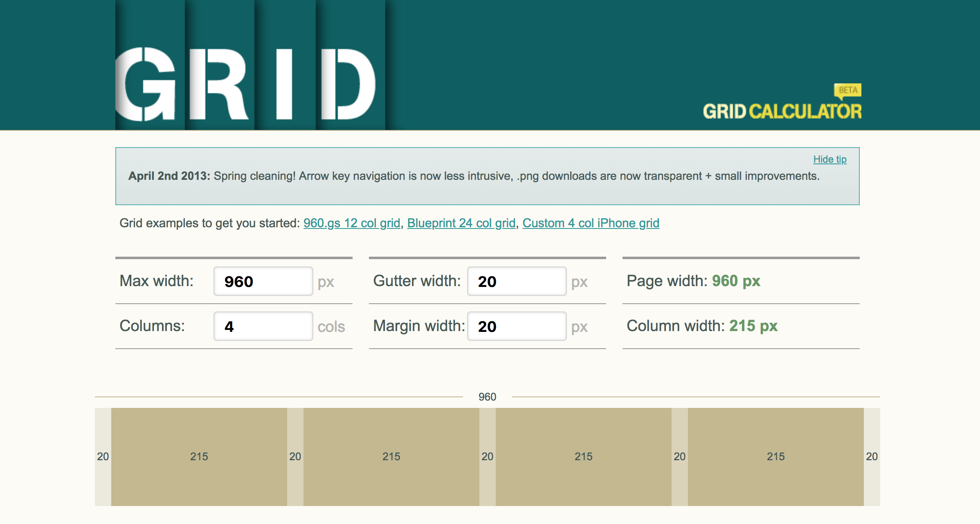Click into the Gutter width field
Screen dimensions: 980x524
click(517, 281)
